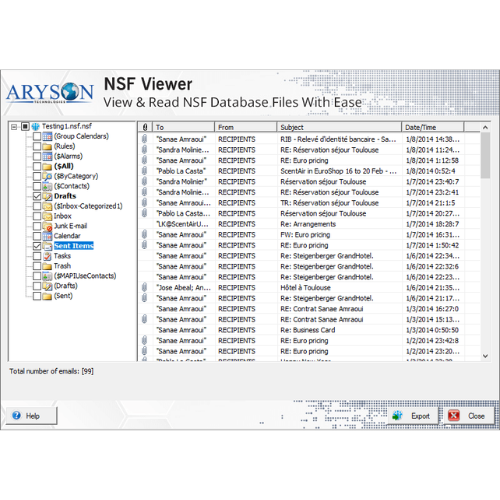Click recipient 'Jose Abeal; An...'
Image resolution: width=500 pixels, height=500 pixels.
(183, 288)
